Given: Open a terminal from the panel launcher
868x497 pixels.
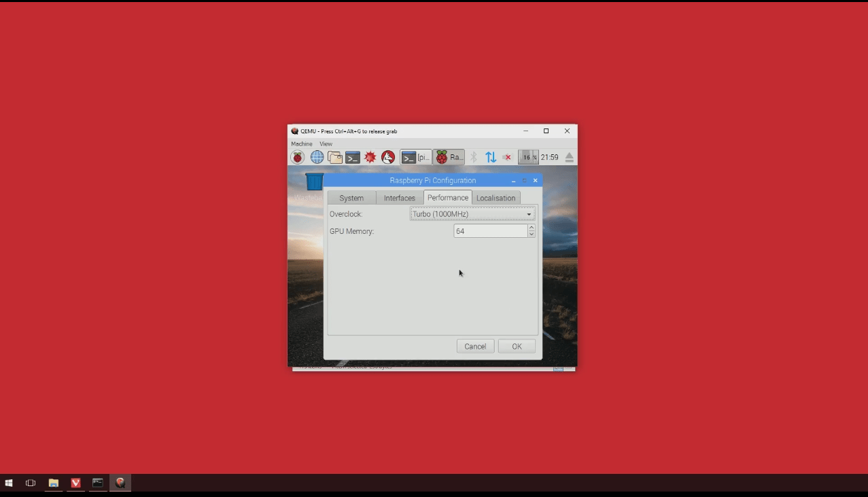Looking at the screenshot, I should point(352,157).
